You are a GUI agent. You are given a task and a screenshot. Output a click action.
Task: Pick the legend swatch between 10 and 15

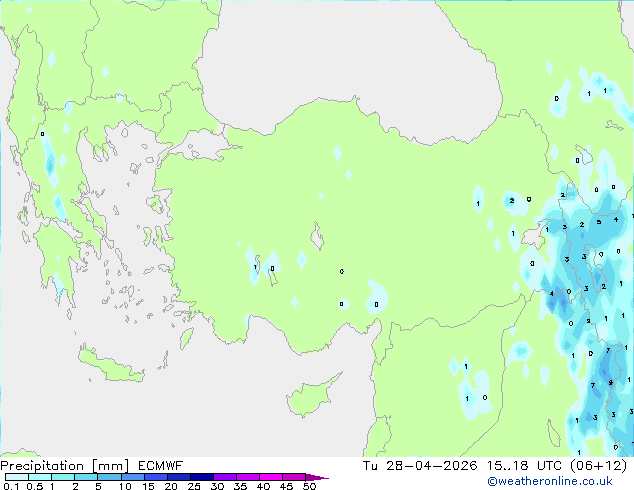click(x=132, y=477)
